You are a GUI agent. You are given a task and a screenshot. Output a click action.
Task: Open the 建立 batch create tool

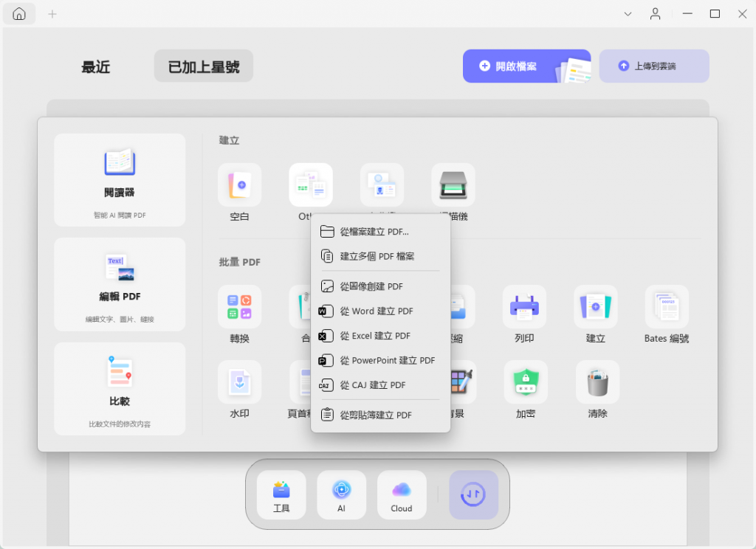pos(596,307)
